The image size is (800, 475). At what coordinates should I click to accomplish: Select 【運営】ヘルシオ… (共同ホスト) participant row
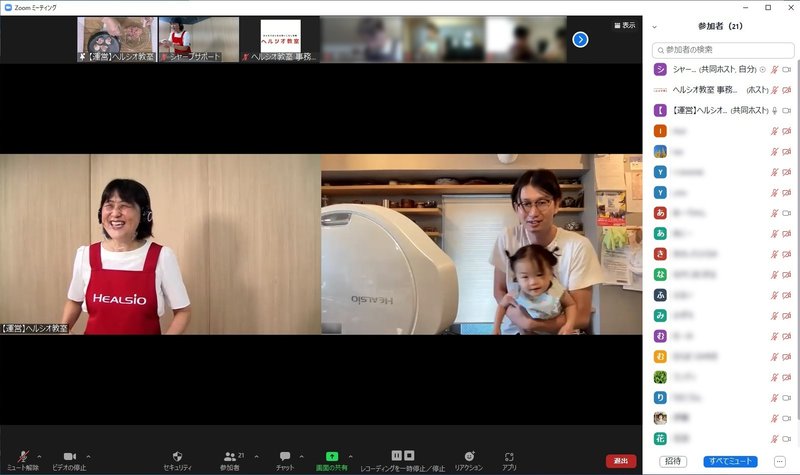722,110
